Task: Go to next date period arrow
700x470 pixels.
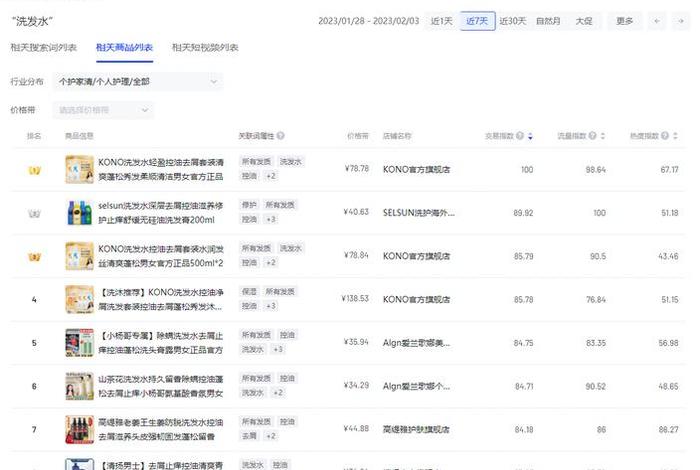Action: coord(681,21)
